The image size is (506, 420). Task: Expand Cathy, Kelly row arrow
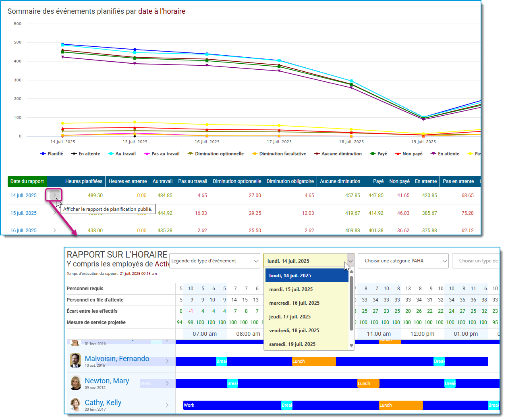point(167,405)
